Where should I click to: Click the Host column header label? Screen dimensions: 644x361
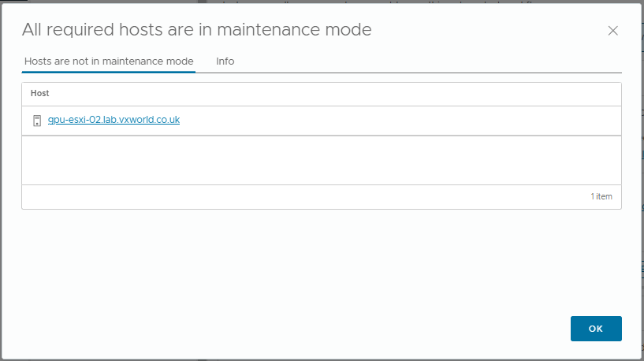[39, 94]
